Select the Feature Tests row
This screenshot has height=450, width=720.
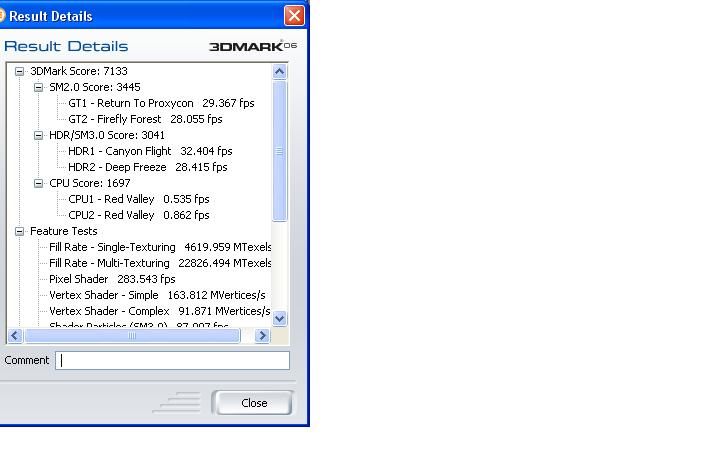pos(63,231)
